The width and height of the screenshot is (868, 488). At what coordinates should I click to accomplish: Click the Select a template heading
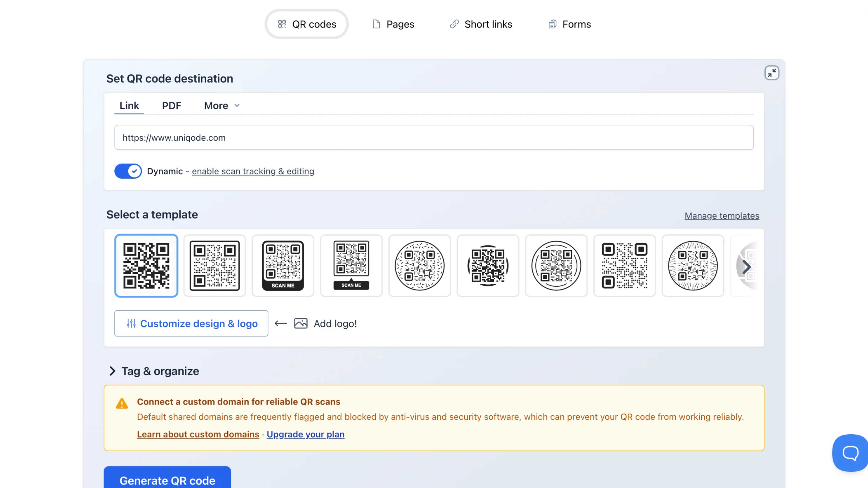click(152, 215)
